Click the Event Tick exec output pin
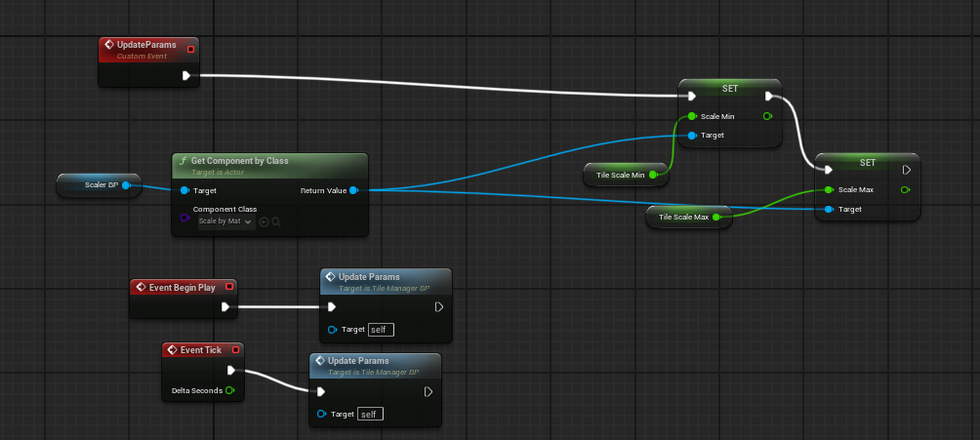The width and height of the screenshot is (980, 440). pos(231,370)
